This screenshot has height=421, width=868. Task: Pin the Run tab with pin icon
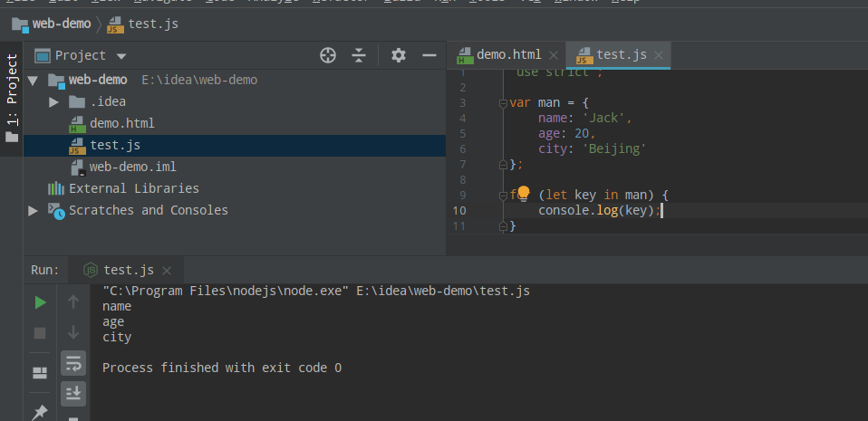40,412
